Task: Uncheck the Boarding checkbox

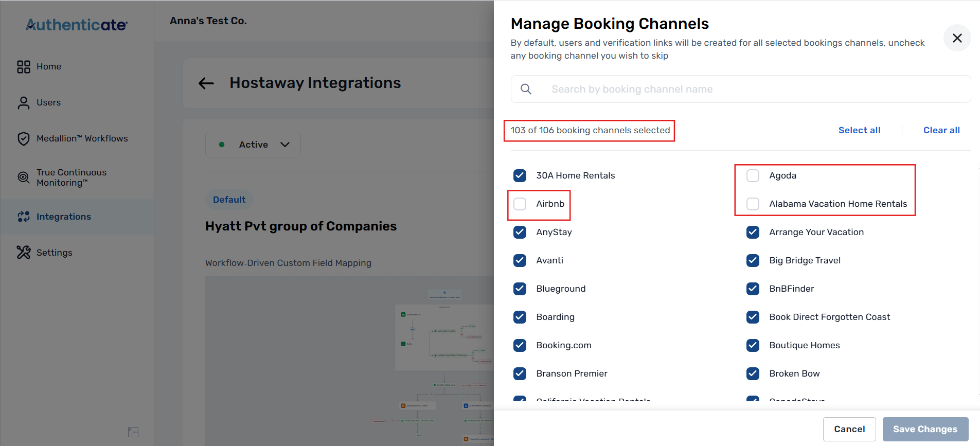Action: point(520,317)
